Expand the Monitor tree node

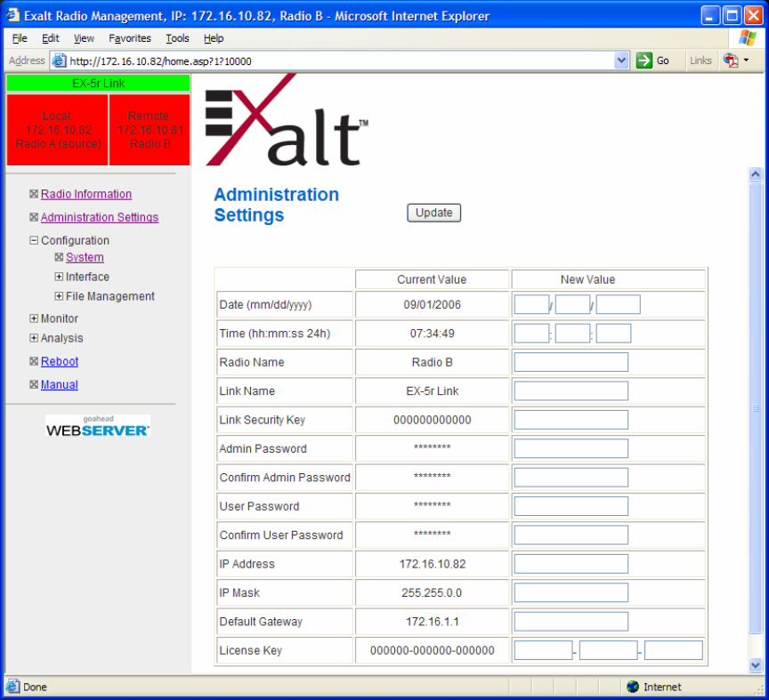pos(33,318)
